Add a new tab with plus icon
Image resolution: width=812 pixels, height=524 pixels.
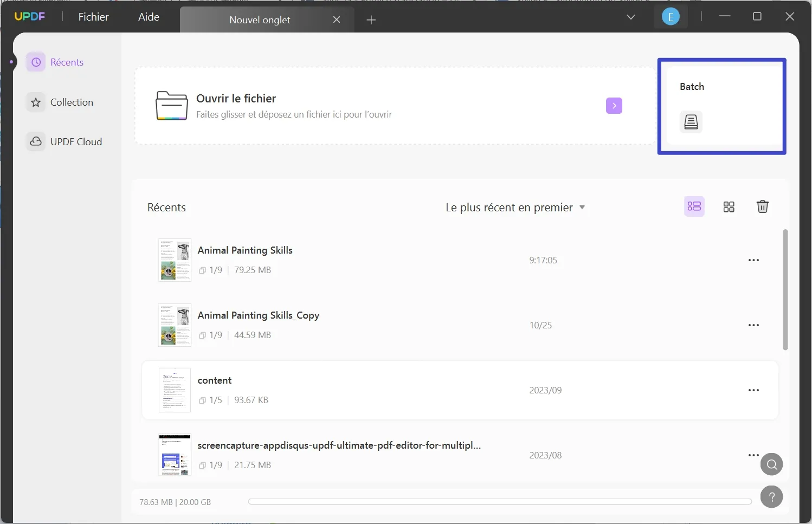[x=371, y=20]
